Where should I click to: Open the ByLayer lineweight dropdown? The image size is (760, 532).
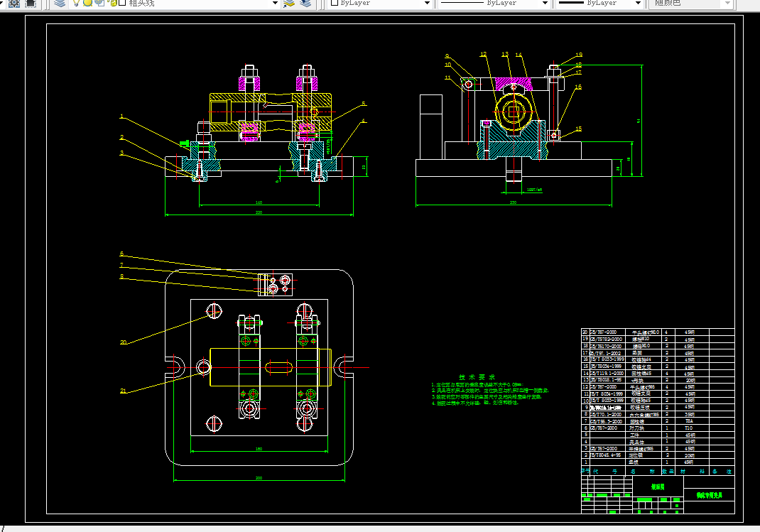[599, 3]
